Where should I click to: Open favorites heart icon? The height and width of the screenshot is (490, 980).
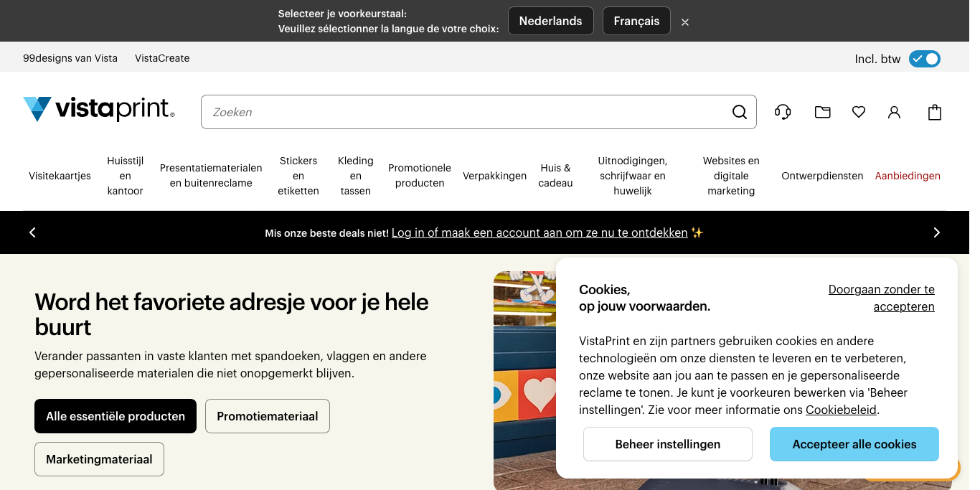[x=858, y=112]
